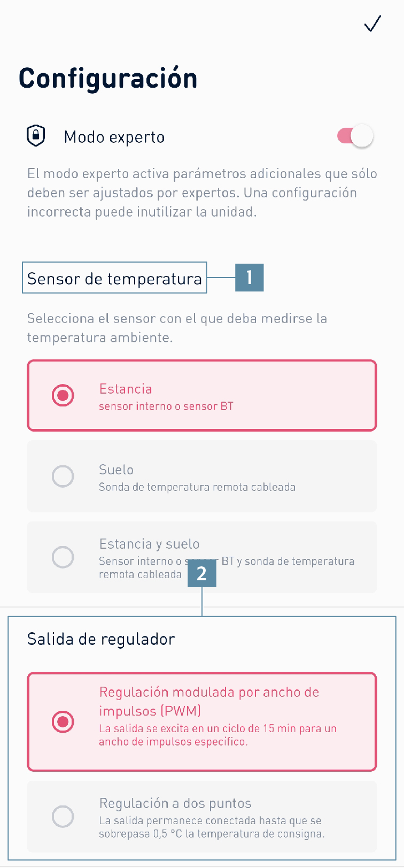
Task: Click callout marker number 1
Action: click(x=250, y=277)
